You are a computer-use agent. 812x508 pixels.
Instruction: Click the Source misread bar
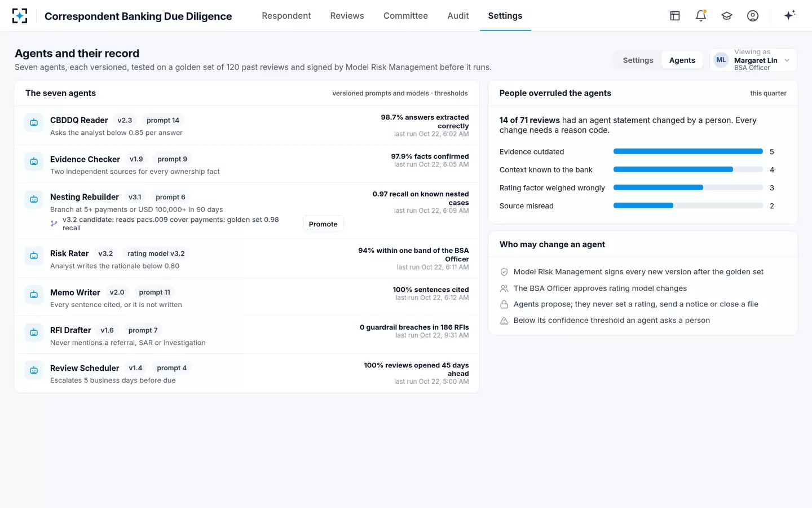pyautogui.click(x=688, y=205)
